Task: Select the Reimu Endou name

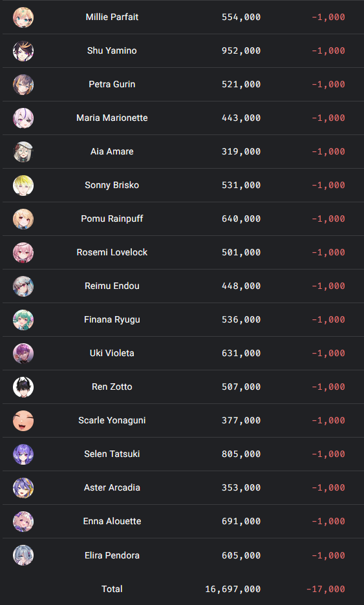Action: point(112,286)
